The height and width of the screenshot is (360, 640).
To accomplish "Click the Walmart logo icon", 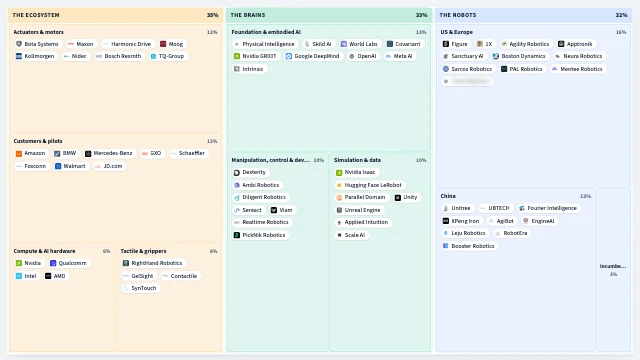I will tap(58, 166).
